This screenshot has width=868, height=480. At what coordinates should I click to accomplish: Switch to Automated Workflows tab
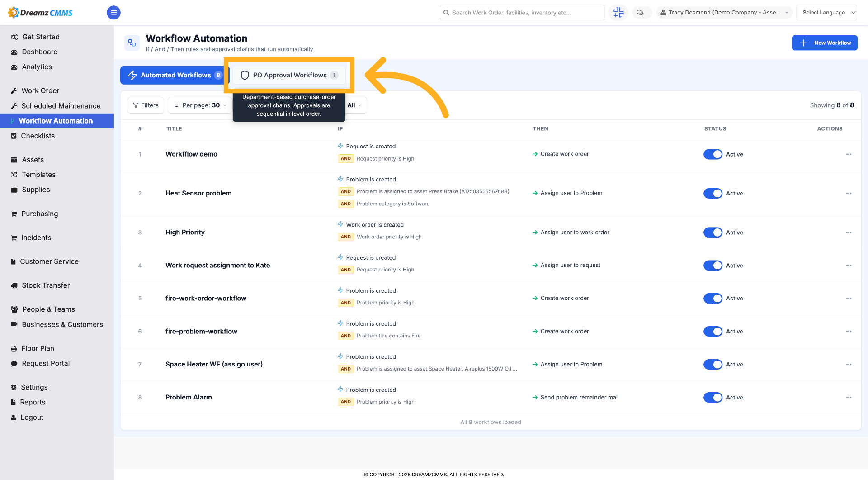175,75
